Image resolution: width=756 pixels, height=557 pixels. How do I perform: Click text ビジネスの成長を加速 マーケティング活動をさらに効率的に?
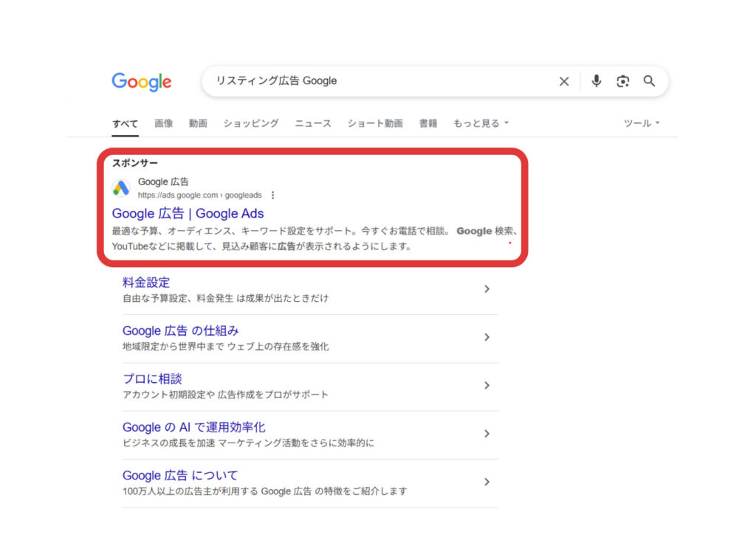coord(248,443)
